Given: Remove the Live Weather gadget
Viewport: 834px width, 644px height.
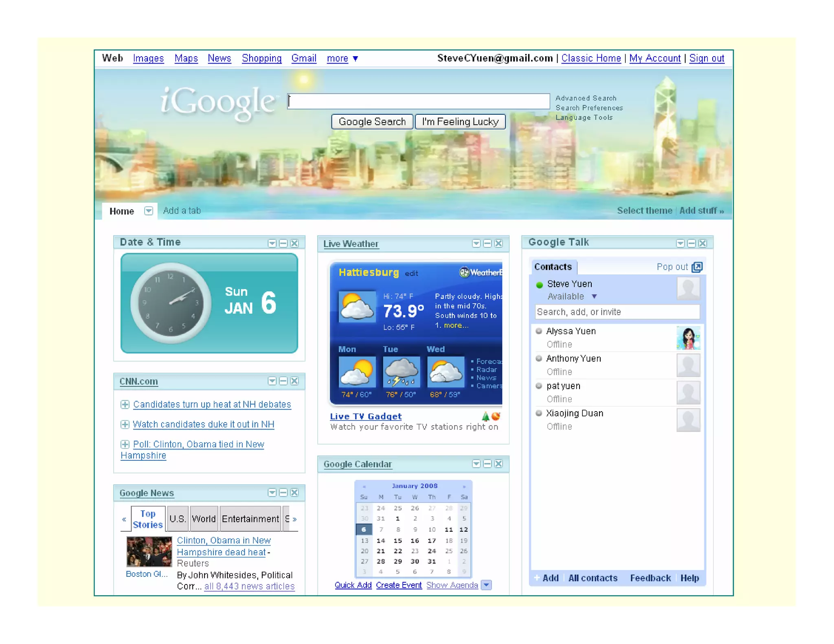Looking at the screenshot, I should pyautogui.click(x=498, y=243).
